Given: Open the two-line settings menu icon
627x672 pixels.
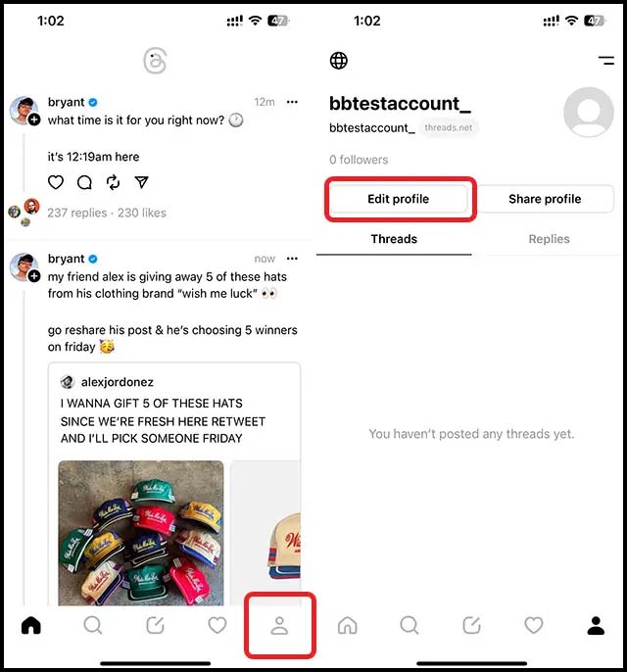Looking at the screenshot, I should coord(606,61).
